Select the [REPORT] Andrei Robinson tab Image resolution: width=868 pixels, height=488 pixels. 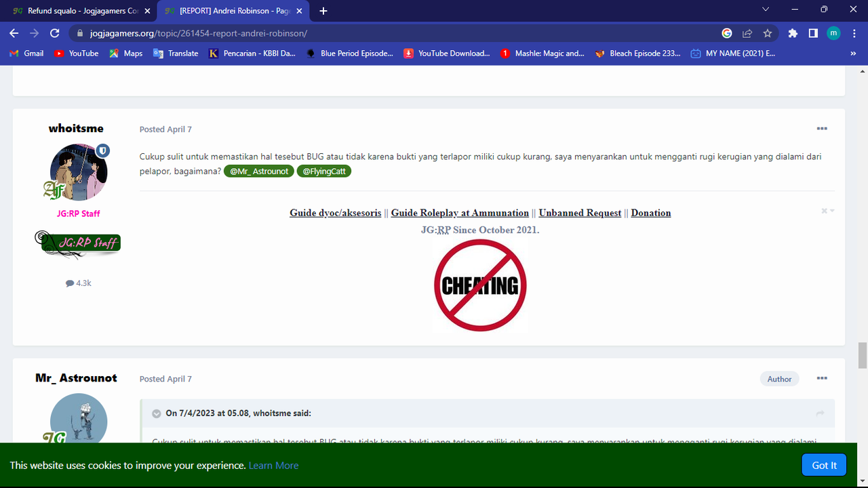[x=233, y=11]
